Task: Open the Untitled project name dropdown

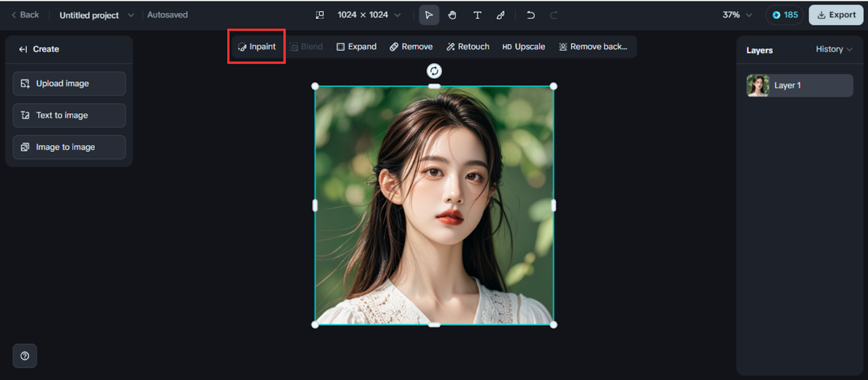Action: pyautogui.click(x=96, y=15)
